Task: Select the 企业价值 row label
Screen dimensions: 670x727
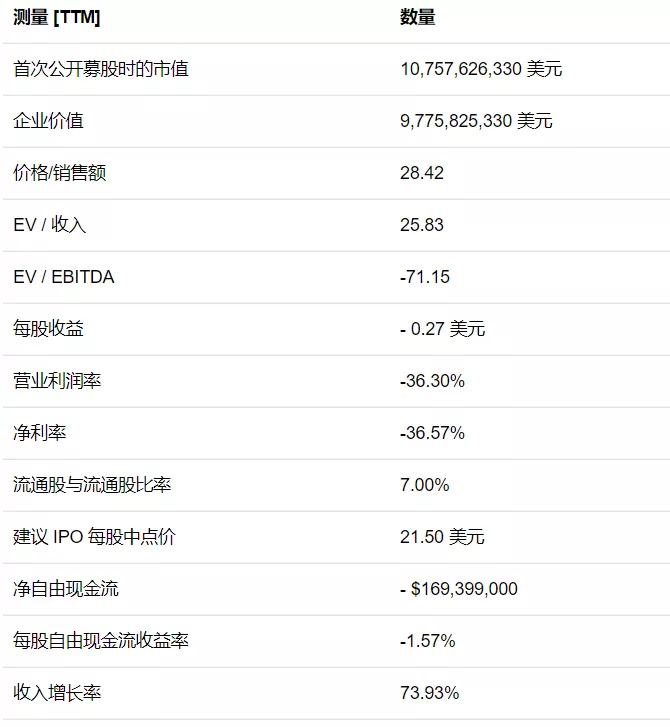Action: coord(48,121)
